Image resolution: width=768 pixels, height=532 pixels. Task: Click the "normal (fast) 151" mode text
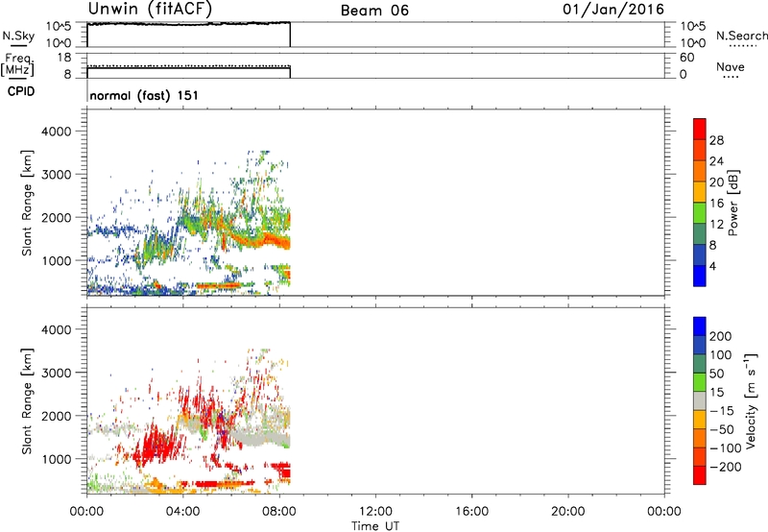pyautogui.click(x=144, y=95)
